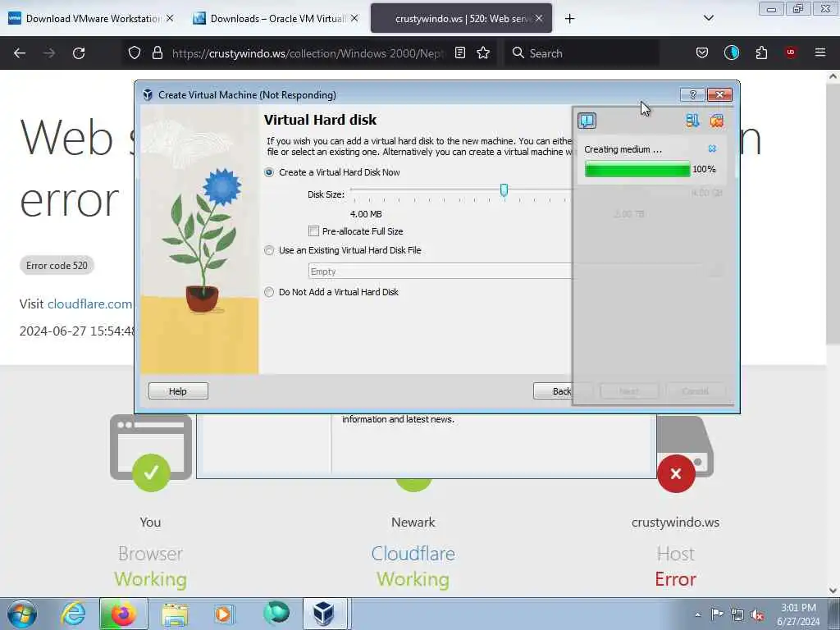
Task: Open Windows Media Player from taskbar
Action: (x=223, y=614)
